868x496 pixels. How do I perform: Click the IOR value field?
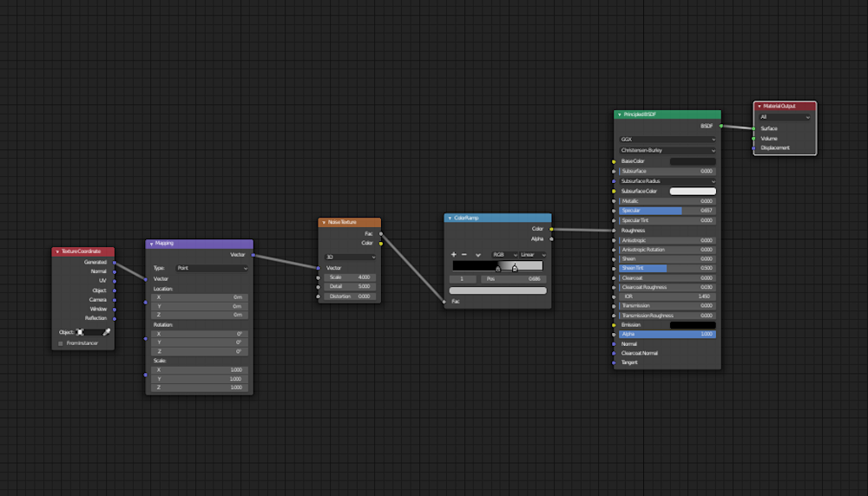tap(667, 297)
